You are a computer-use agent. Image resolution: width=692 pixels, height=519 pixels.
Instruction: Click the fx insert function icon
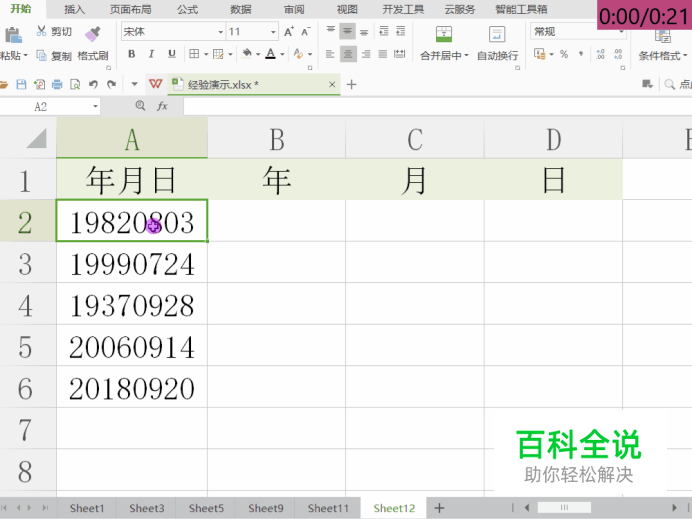pos(162,106)
